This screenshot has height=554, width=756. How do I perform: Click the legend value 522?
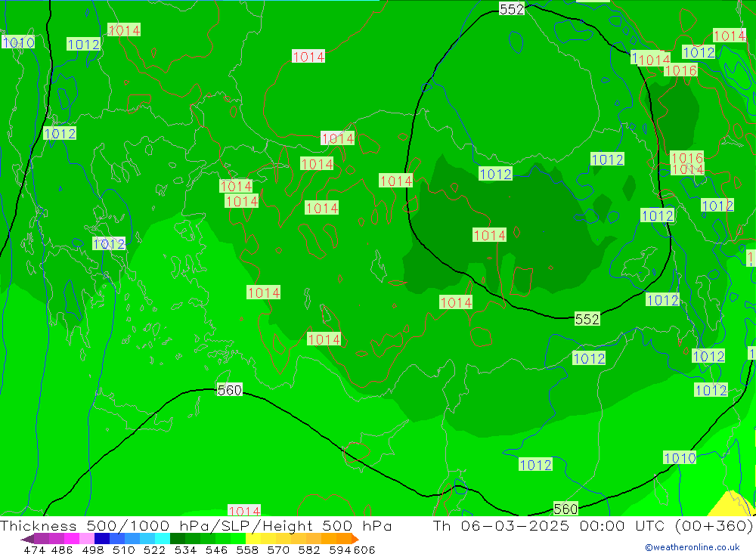tap(154, 549)
